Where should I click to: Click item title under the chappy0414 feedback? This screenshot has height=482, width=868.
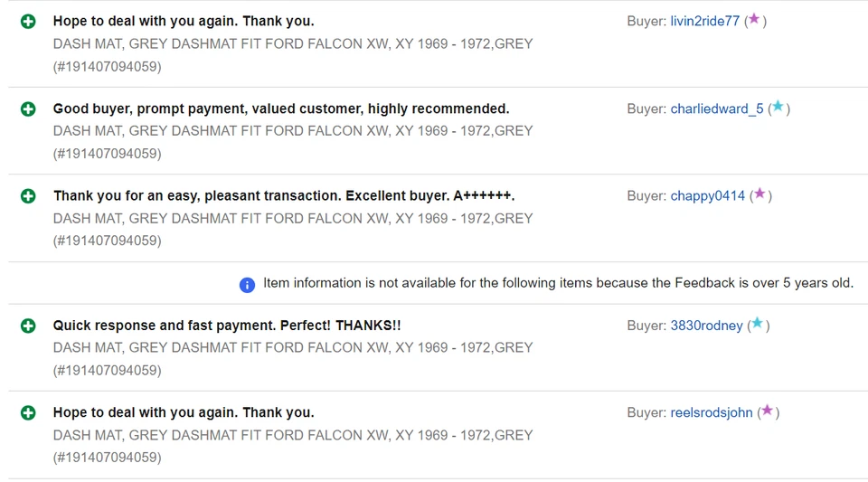click(x=293, y=218)
